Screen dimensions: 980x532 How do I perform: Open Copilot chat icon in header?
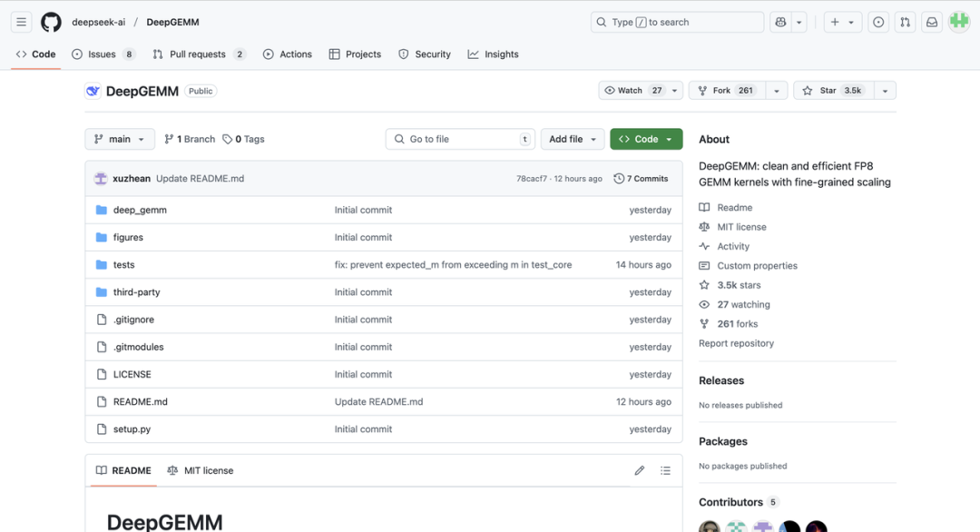click(x=780, y=22)
